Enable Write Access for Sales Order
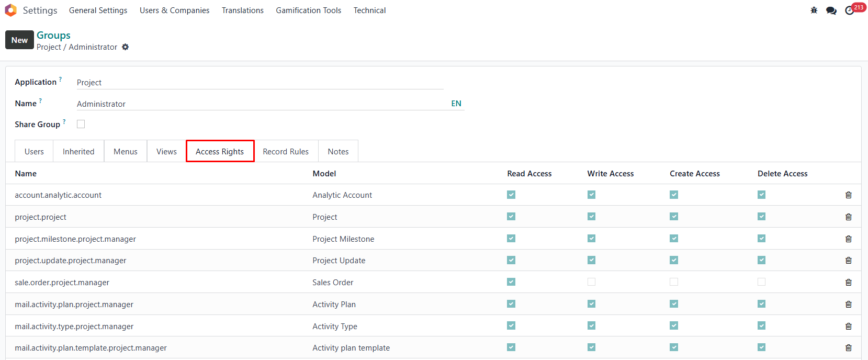The image size is (868, 360). click(x=591, y=282)
